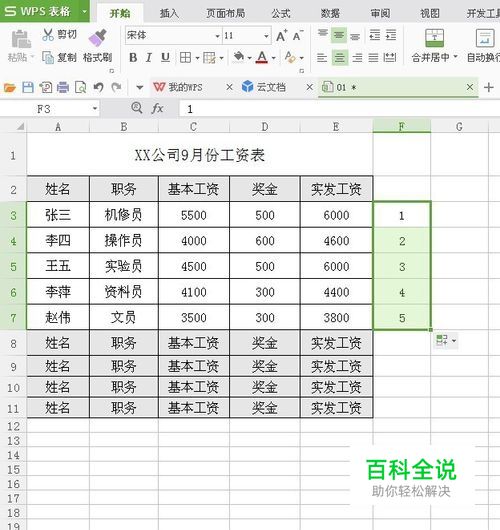Click the decrease indent icon

pos(375,35)
